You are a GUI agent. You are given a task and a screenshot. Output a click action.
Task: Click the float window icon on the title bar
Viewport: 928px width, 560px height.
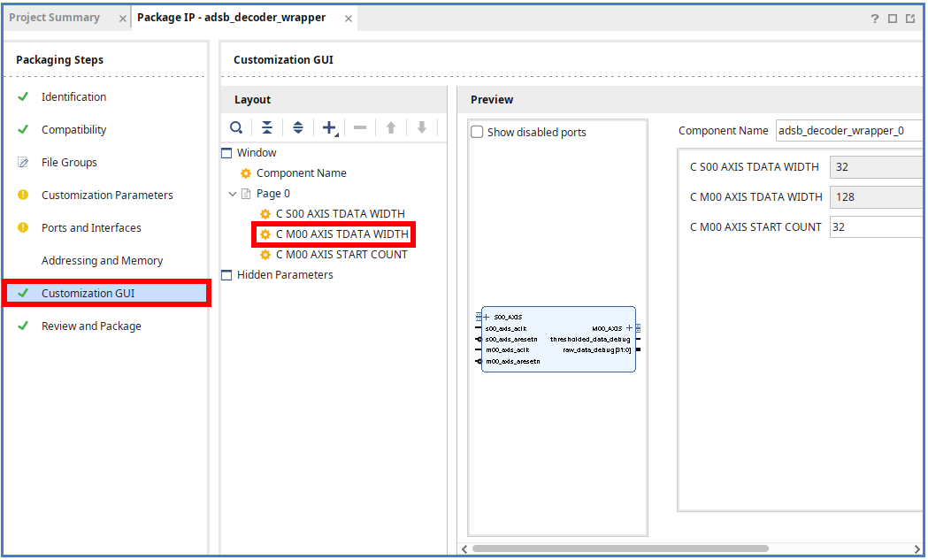(x=910, y=18)
